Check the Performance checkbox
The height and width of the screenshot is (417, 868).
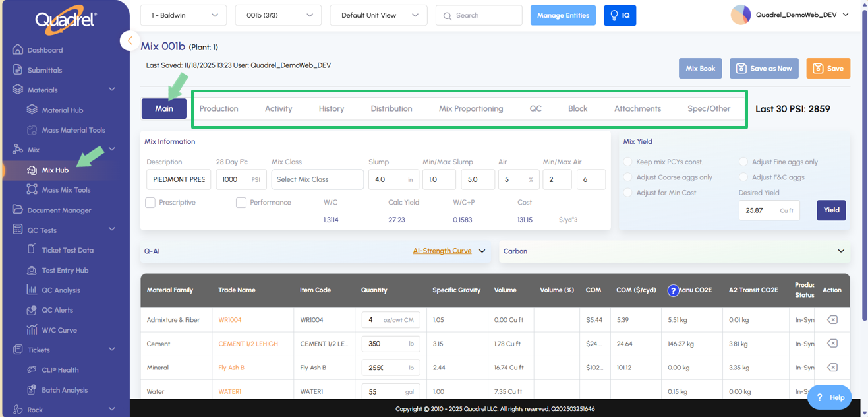(241, 203)
